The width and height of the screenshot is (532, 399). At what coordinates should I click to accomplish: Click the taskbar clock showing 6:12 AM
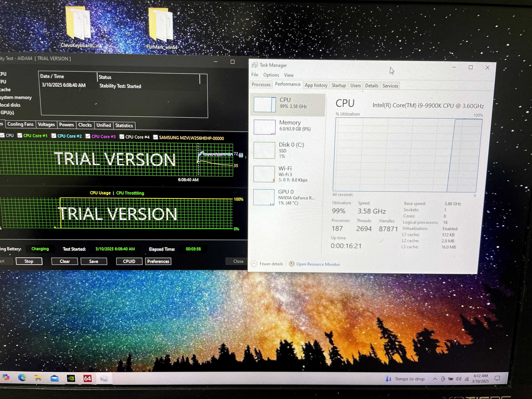click(x=480, y=378)
